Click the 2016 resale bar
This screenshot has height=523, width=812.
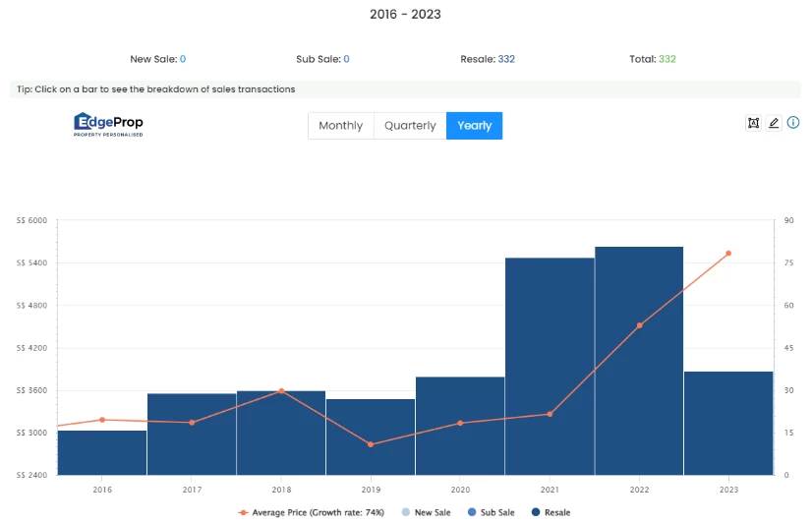102,452
